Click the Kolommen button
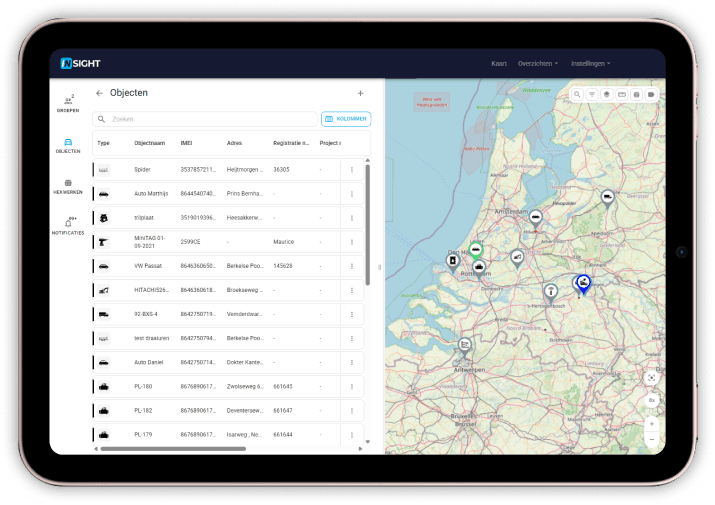This screenshot has width=715, height=505. [x=346, y=118]
